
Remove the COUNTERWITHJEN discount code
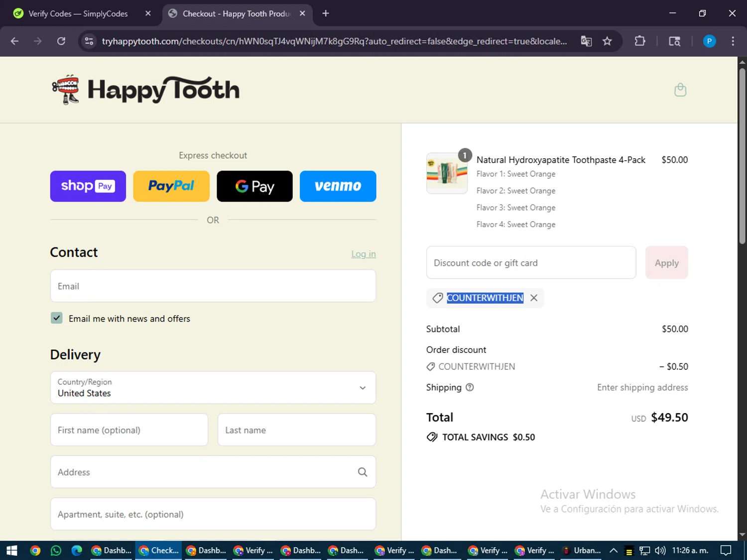(x=534, y=298)
